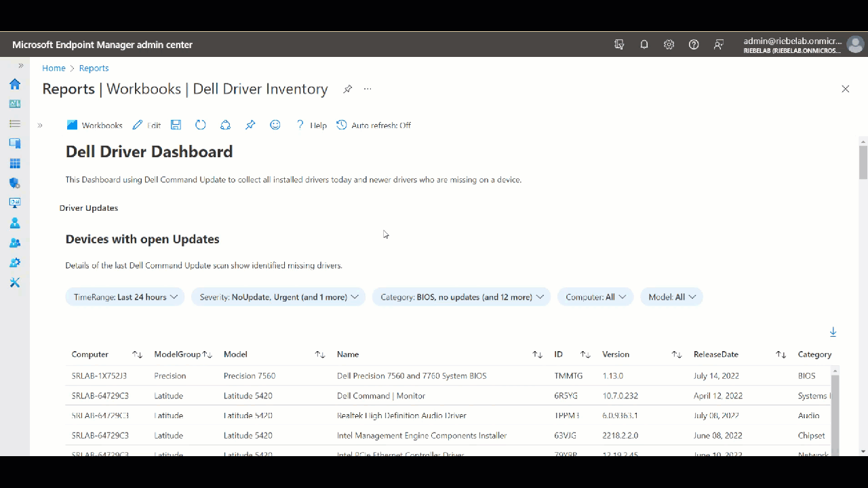Image resolution: width=868 pixels, height=488 pixels.
Task: Open notifications bell in top bar
Action: click(x=644, y=45)
